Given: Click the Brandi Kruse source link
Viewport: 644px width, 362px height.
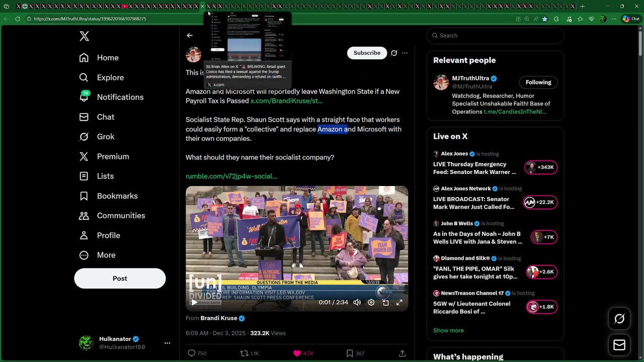Looking at the screenshot, I should click(x=219, y=318).
